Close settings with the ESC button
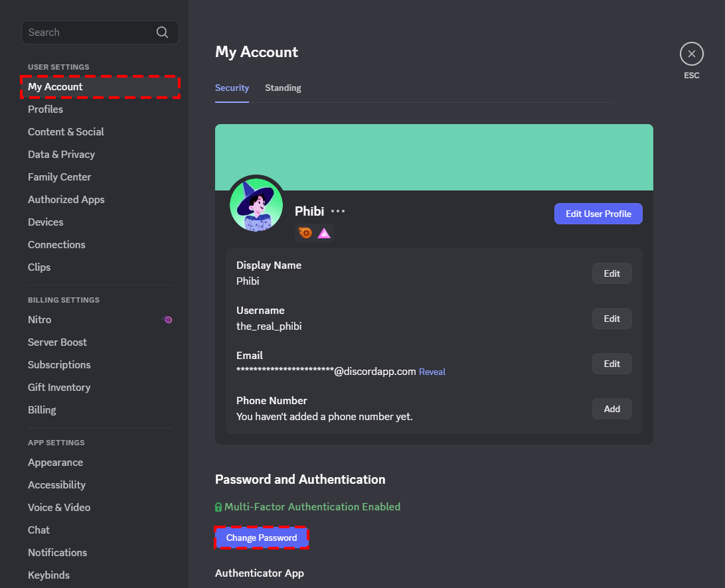This screenshot has height=588, width=725. 691,54
